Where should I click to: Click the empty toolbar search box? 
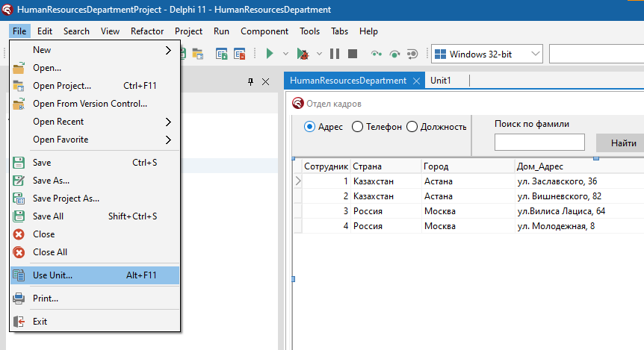pyautogui.click(x=596, y=54)
